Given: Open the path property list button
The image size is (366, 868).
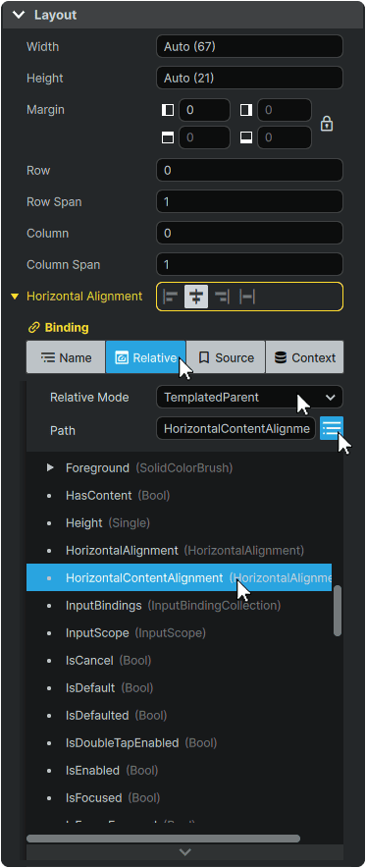Looking at the screenshot, I should (332, 428).
